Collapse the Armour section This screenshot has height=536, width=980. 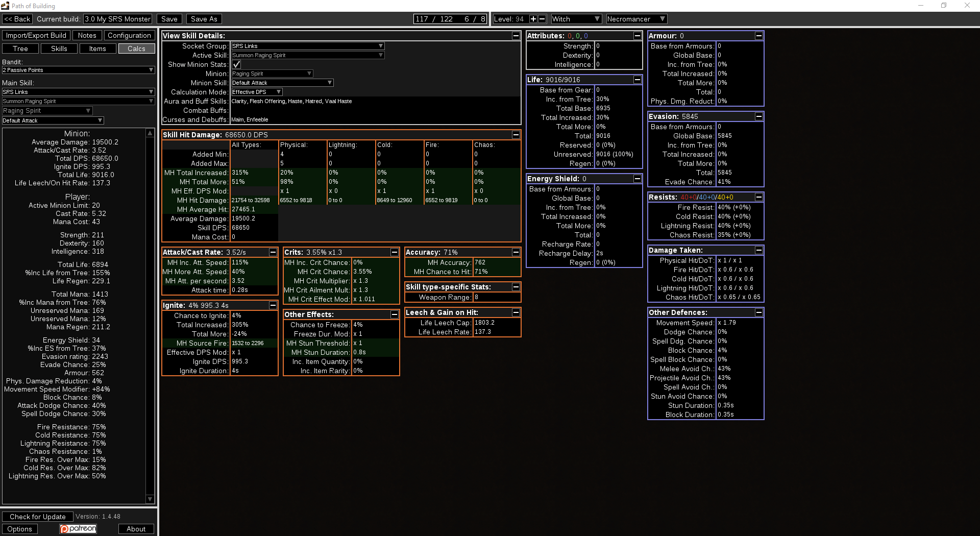759,36
